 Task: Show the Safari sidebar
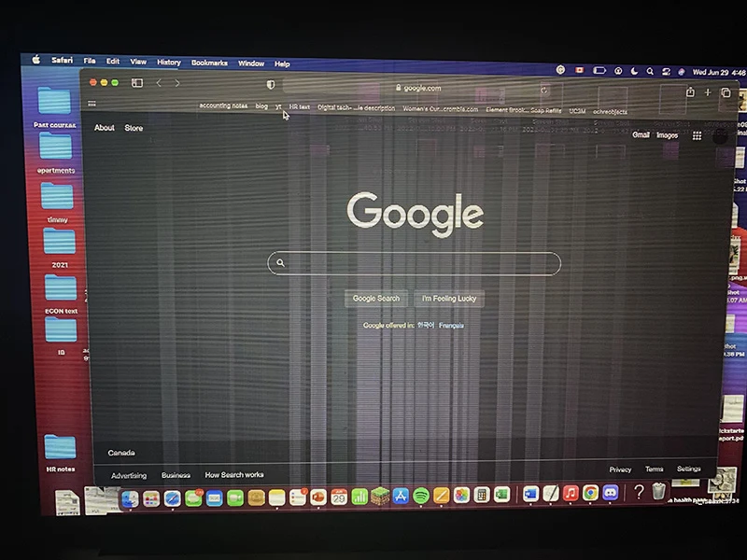(137, 83)
